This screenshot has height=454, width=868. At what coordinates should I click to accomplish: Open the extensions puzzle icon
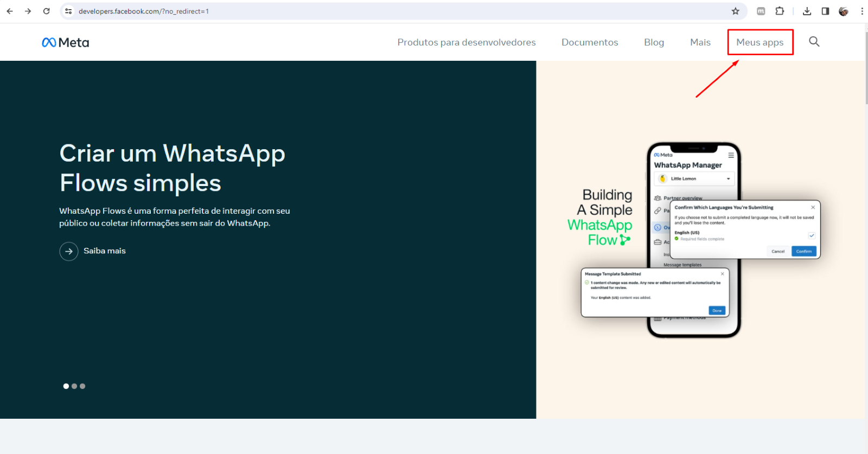pos(780,11)
